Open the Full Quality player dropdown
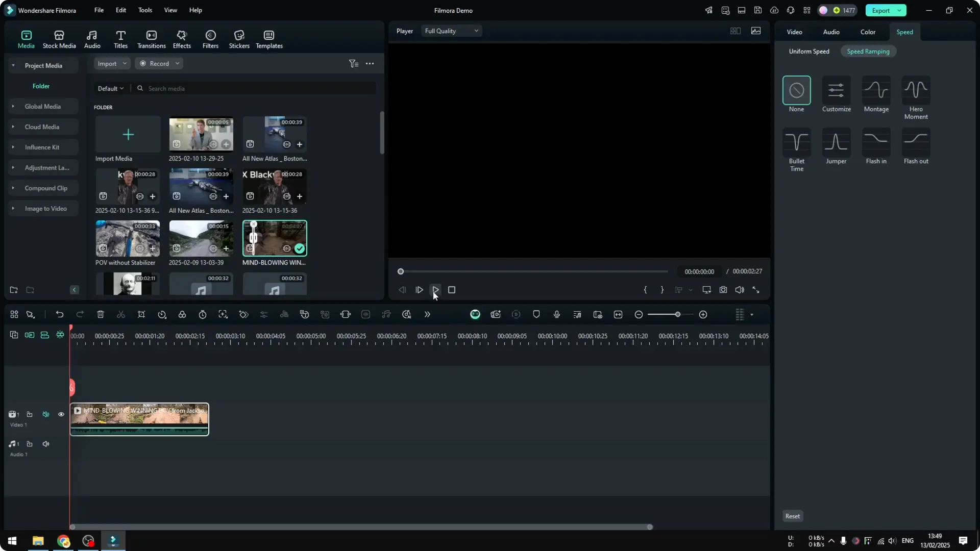This screenshot has width=980, height=551. pyautogui.click(x=451, y=31)
